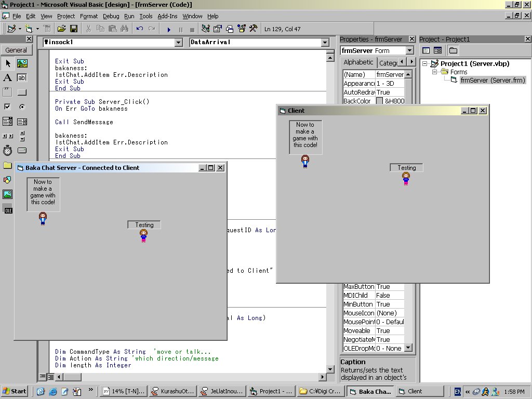Image resolution: width=532 pixels, height=399 pixels.
Task: Select frmServer (Server.frm) in project tree
Action: [x=493, y=80]
